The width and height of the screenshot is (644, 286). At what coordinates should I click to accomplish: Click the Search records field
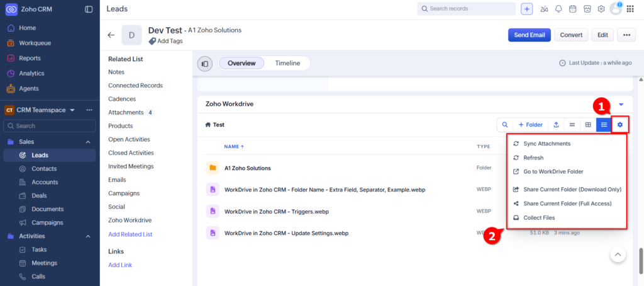[466, 9]
